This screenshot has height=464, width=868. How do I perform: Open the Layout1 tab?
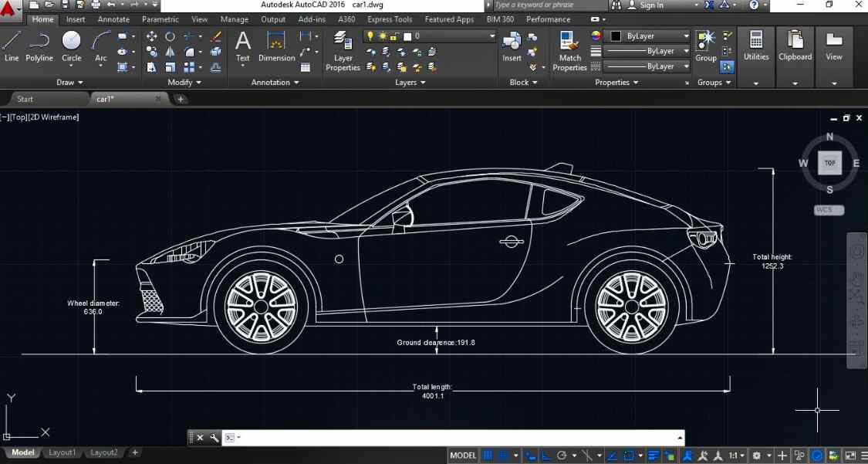tap(62, 452)
